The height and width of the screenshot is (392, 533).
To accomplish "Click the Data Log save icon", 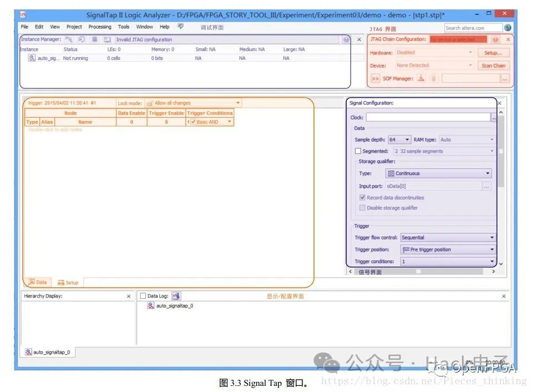I will [176, 296].
